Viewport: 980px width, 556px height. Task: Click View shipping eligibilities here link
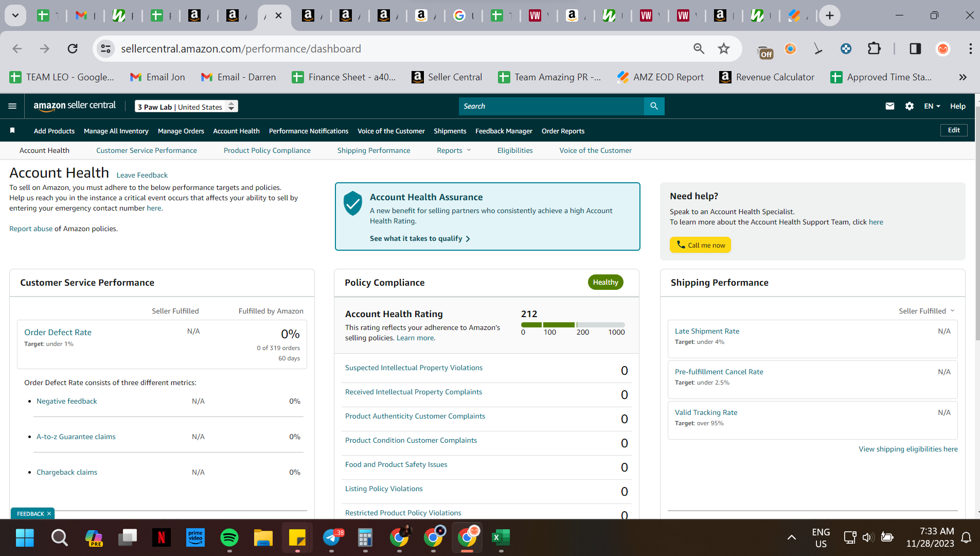tap(908, 449)
